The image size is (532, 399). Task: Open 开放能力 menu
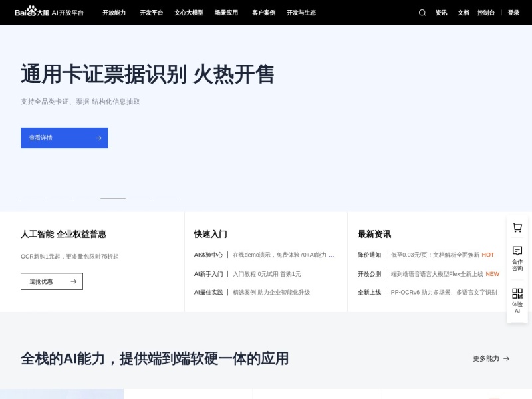[x=114, y=13]
